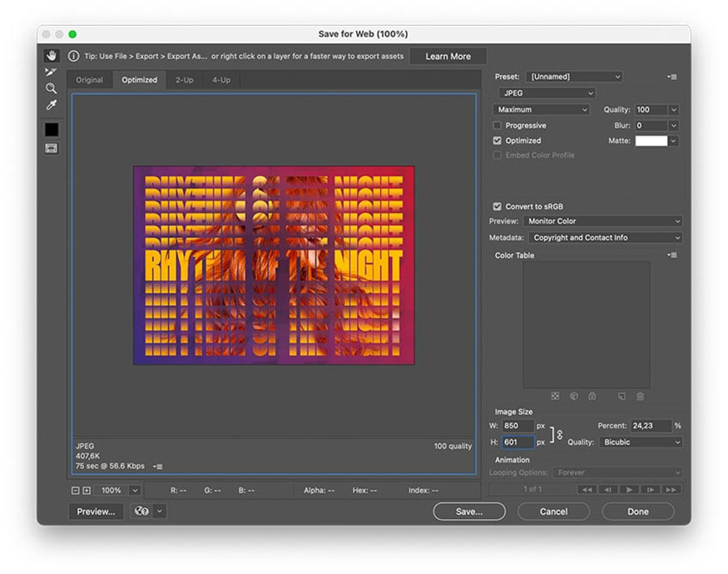Click the image Width field
728x574 pixels.
518,425
